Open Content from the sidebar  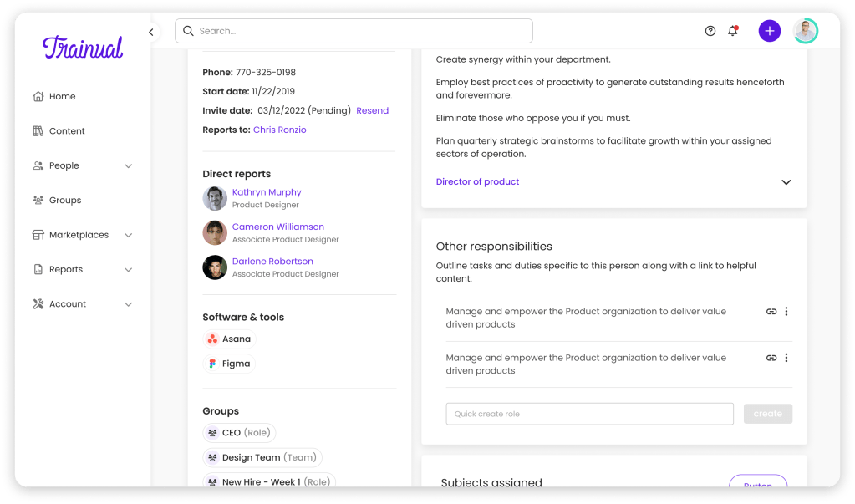point(67,131)
